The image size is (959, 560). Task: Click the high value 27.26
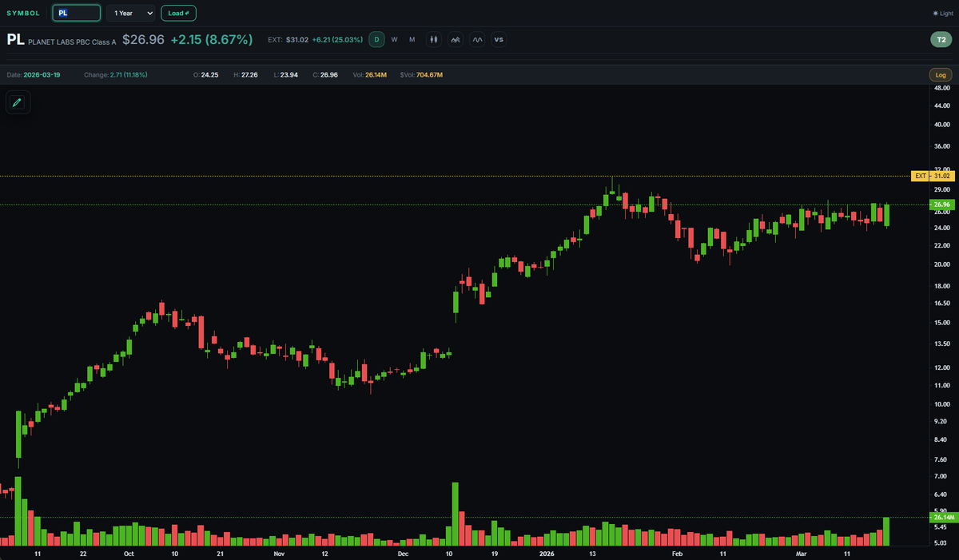tap(249, 74)
